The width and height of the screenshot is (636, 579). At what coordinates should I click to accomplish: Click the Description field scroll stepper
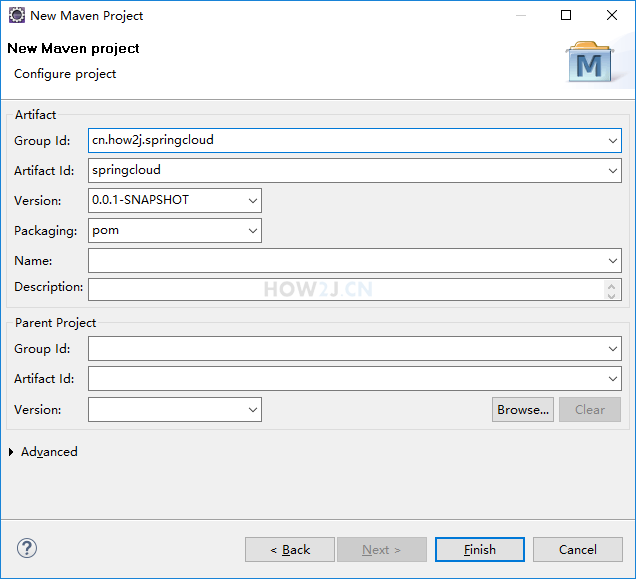click(613, 289)
